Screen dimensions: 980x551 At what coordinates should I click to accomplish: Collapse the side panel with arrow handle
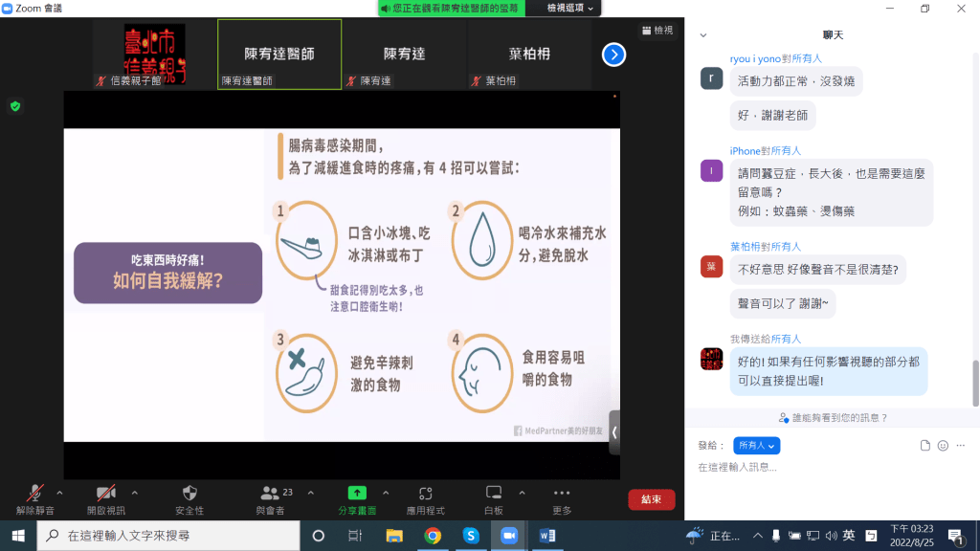(614, 432)
